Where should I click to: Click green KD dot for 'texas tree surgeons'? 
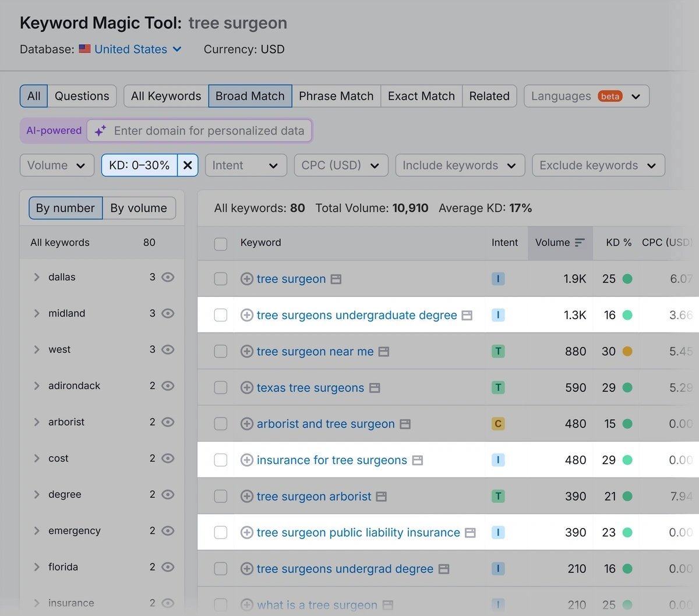click(x=627, y=388)
